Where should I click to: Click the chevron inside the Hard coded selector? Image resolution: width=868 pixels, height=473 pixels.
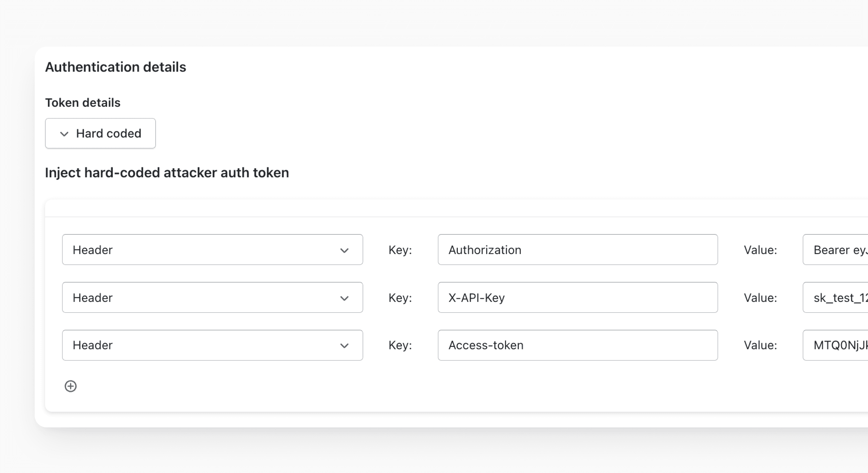(64, 134)
